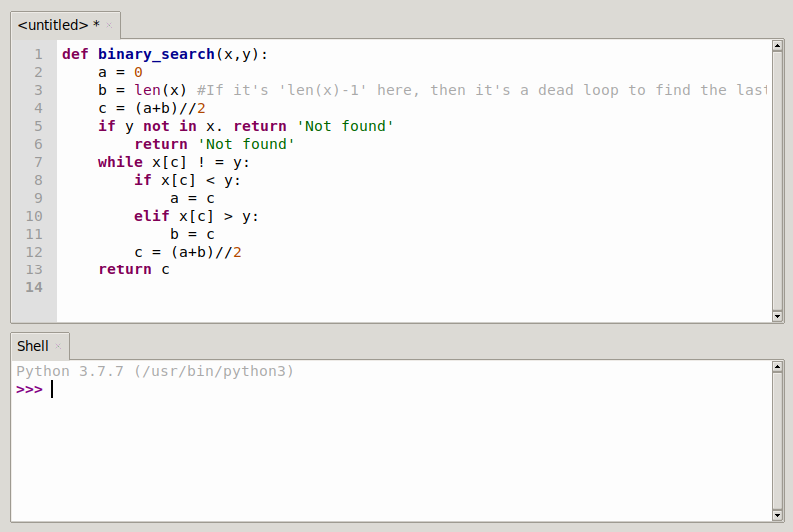The height and width of the screenshot is (532, 793).
Task: Click 'if x[c] < y:' on line 8
Action: click(x=187, y=181)
